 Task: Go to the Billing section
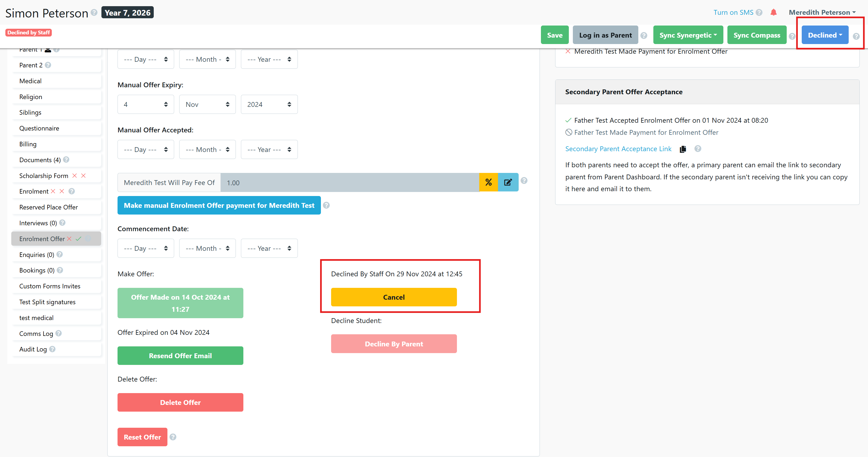28,144
